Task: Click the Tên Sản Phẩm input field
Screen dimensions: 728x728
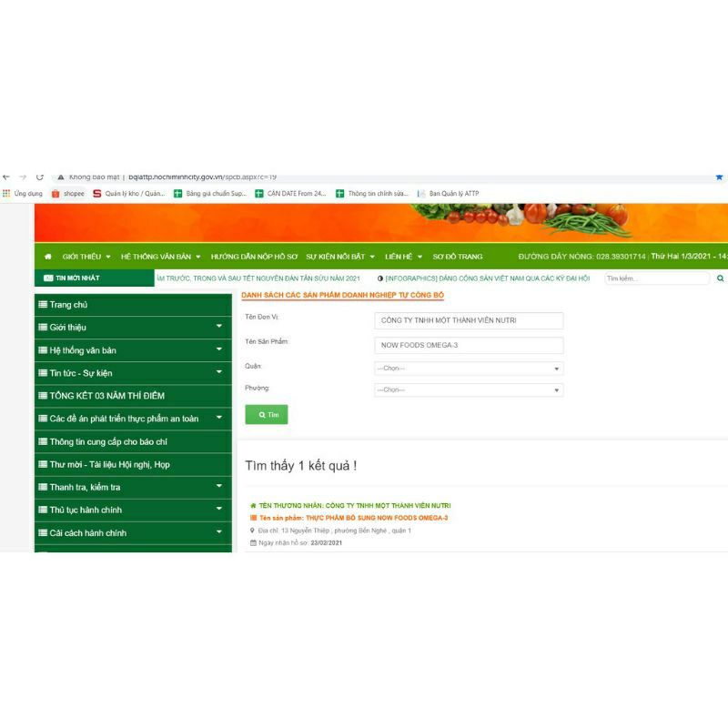Action: click(x=469, y=346)
